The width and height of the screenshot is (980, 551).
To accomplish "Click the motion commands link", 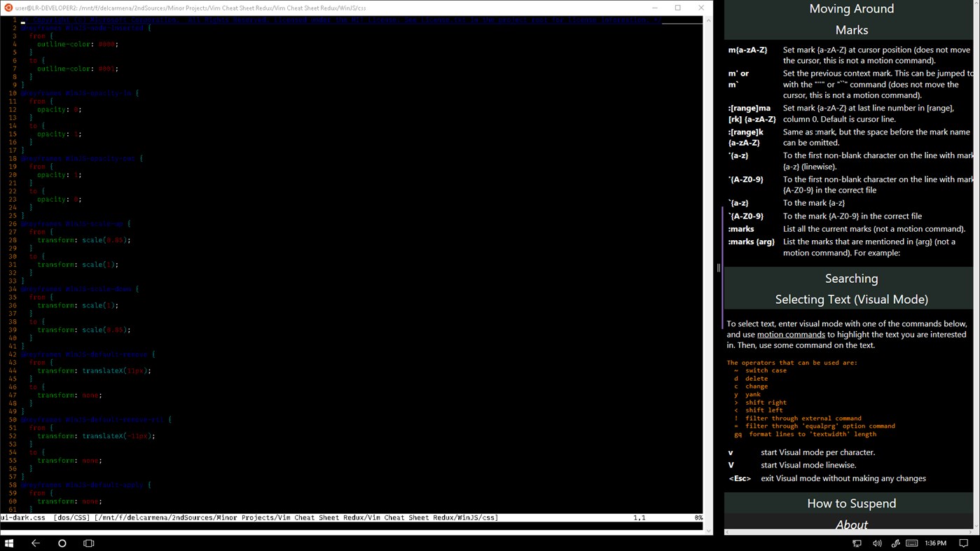I will click(x=791, y=334).
